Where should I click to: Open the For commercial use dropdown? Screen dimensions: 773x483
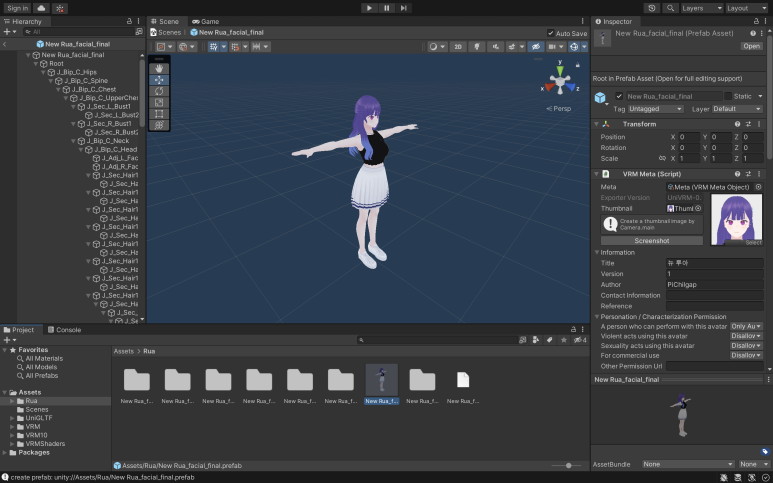[x=746, y=355]
